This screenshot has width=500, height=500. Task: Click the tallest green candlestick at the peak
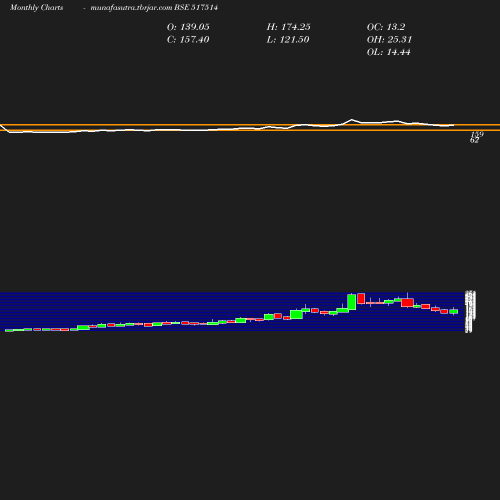click(x=352, y=302)
